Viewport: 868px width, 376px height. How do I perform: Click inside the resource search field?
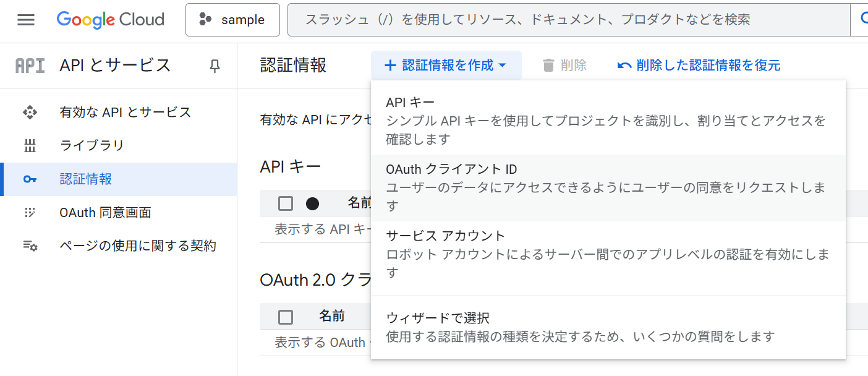[x=556, y=19]
